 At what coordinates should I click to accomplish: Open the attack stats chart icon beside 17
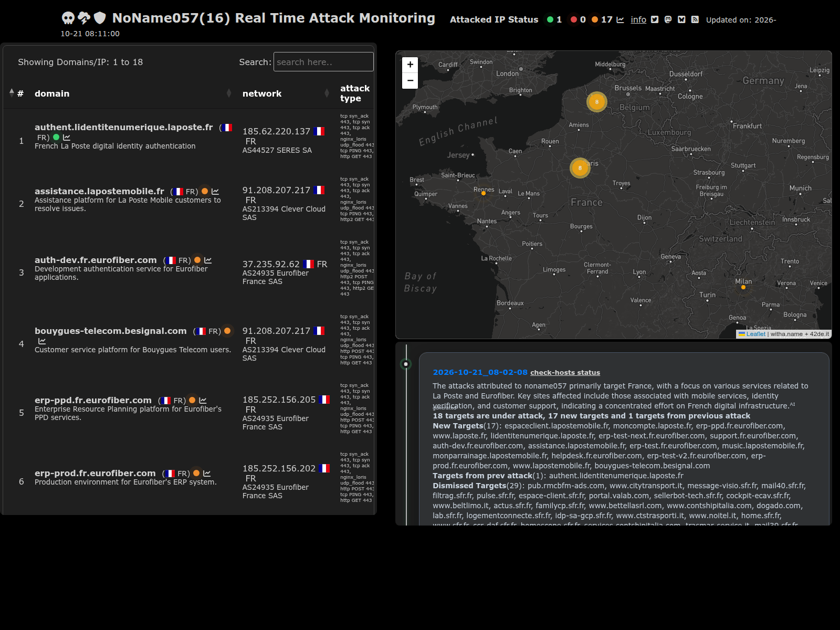[620, 19]
